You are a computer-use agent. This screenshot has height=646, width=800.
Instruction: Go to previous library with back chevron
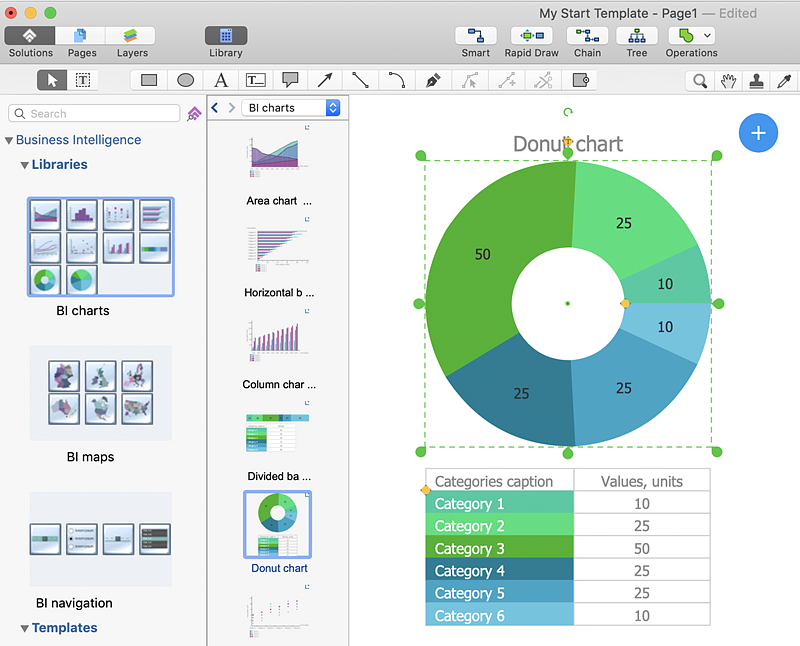215,108
